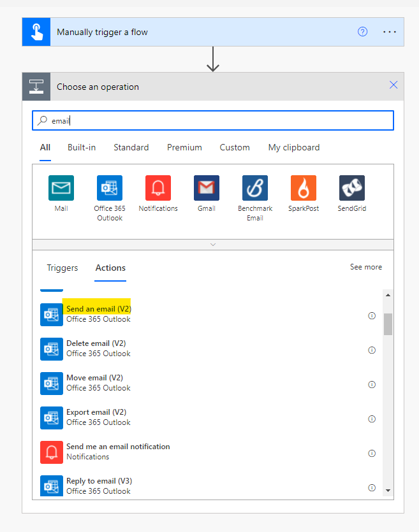This screenshot has height=532, width=419.
Task: Open the Premium tab
Action: point(184,147)
